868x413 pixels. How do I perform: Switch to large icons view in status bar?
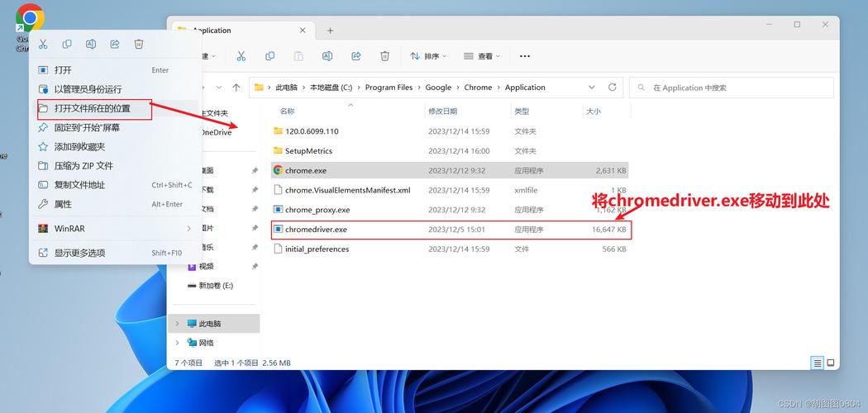pos(830,363)
